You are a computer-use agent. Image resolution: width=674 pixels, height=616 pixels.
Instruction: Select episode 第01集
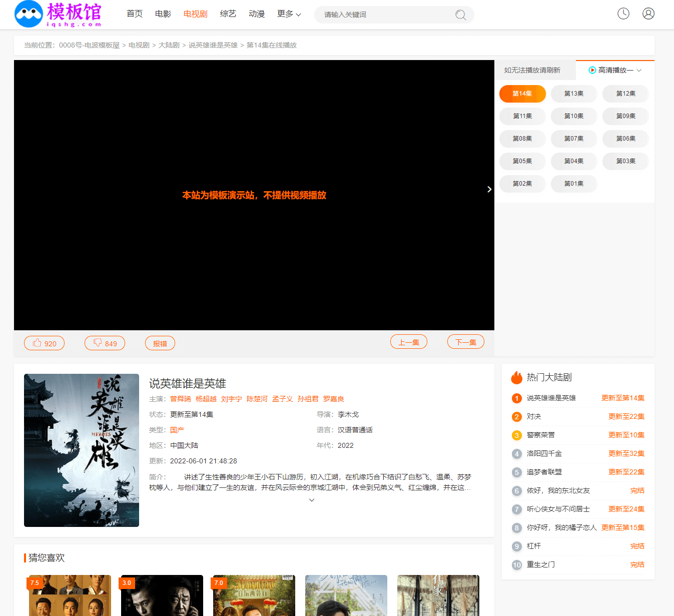click(573, 184)
